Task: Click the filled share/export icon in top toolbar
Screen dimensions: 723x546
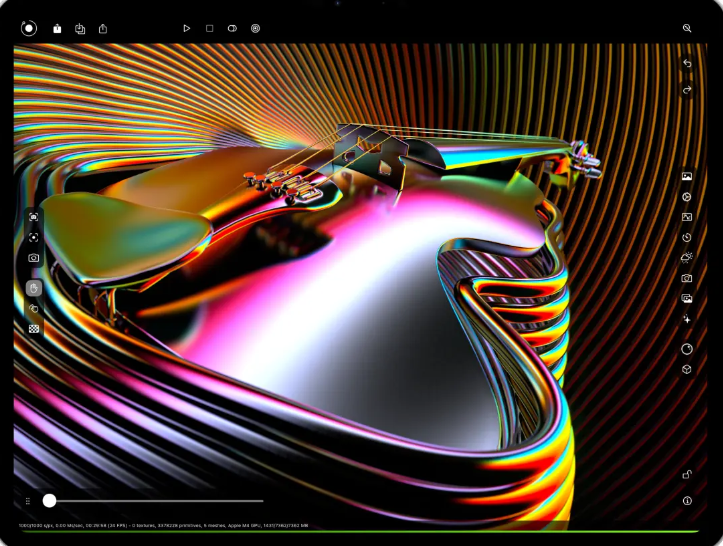Action: tap(57, 29)
